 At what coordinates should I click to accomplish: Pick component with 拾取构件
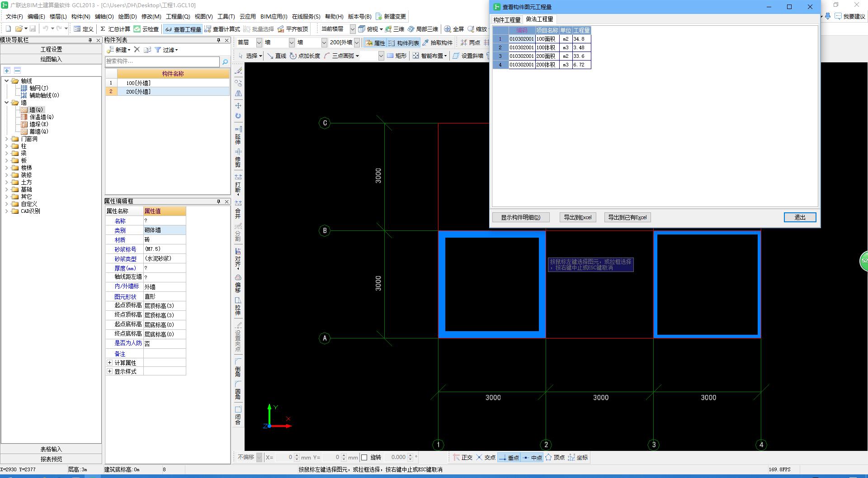tap(437, 42)
